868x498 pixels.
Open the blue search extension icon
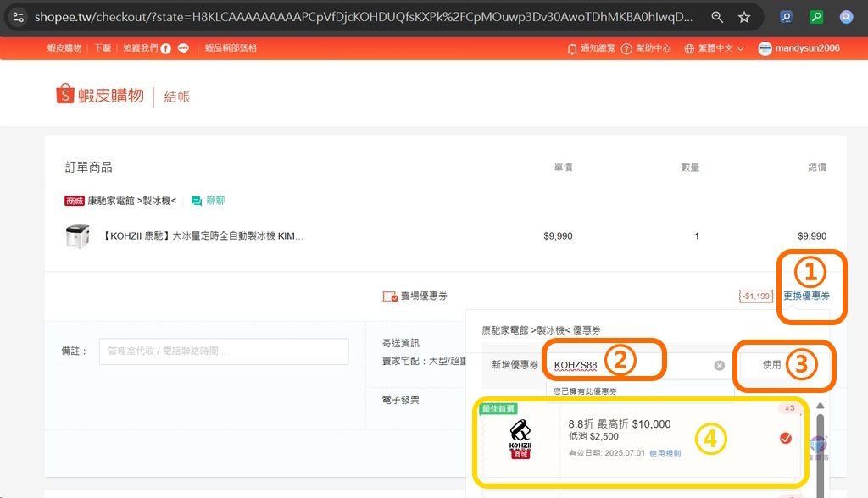[786, 17]
